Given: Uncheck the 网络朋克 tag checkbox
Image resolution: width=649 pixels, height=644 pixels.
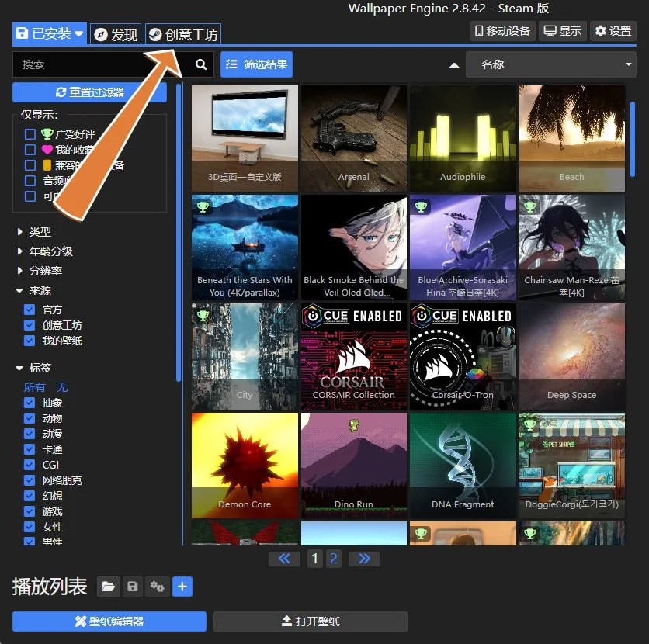Looking at the screenshot, I should pos(29,480).
